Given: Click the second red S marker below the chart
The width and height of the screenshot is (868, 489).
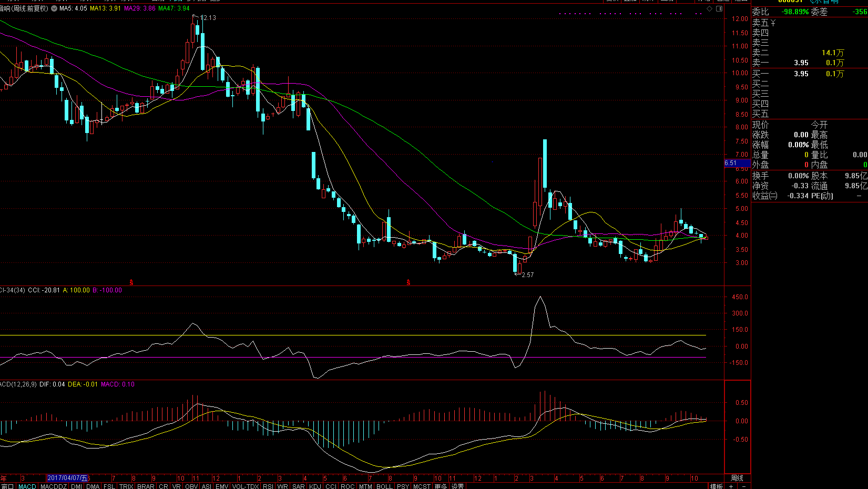Looking at the screenshot, I should [408, 282].
